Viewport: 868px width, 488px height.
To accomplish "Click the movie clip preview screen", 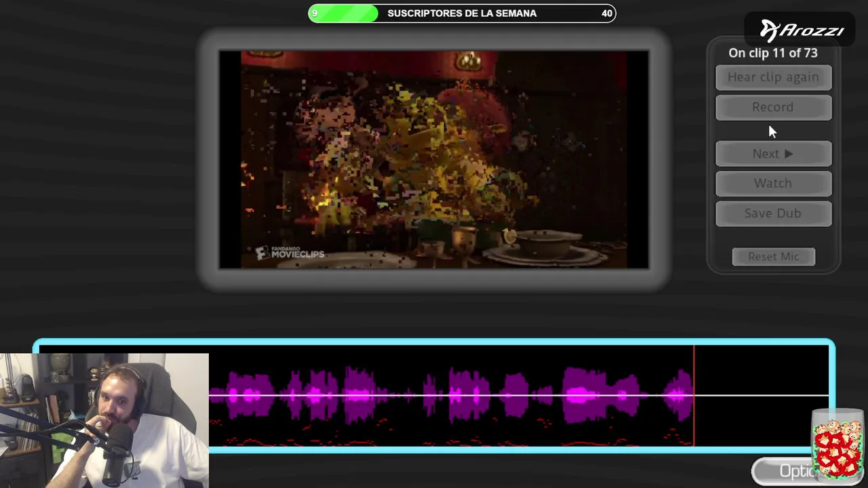I will tap(434, 159).
